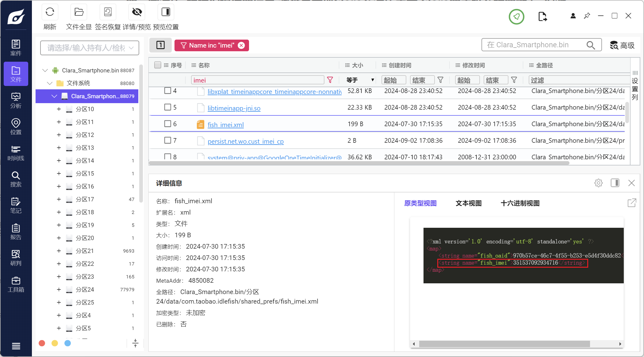Click the user account icon
Image resolution: width=644 pixels, height=357 pixels.
573,16
